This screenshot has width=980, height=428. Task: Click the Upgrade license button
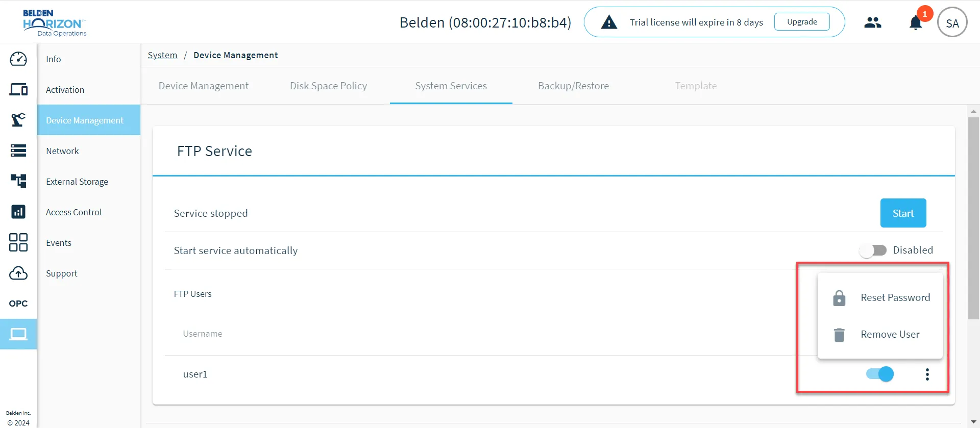pos(802,22)
